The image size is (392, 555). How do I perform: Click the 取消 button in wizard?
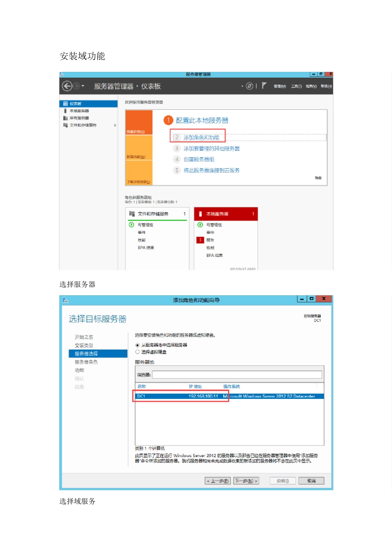point(312,481)
